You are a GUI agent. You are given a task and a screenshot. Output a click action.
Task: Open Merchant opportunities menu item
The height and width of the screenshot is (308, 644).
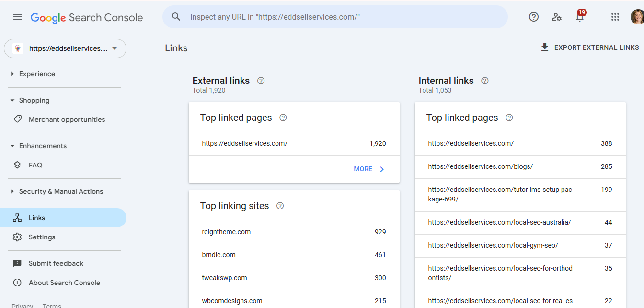point(63,119)
